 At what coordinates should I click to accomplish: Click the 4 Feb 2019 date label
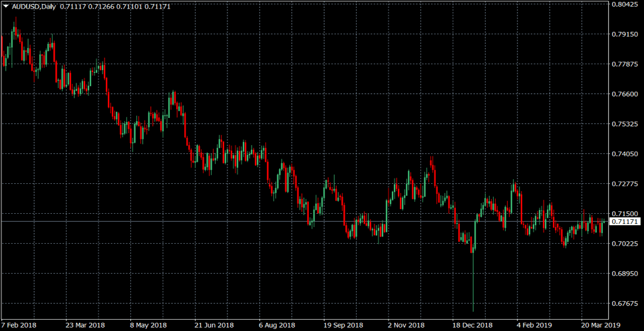[x=536, y=325]
